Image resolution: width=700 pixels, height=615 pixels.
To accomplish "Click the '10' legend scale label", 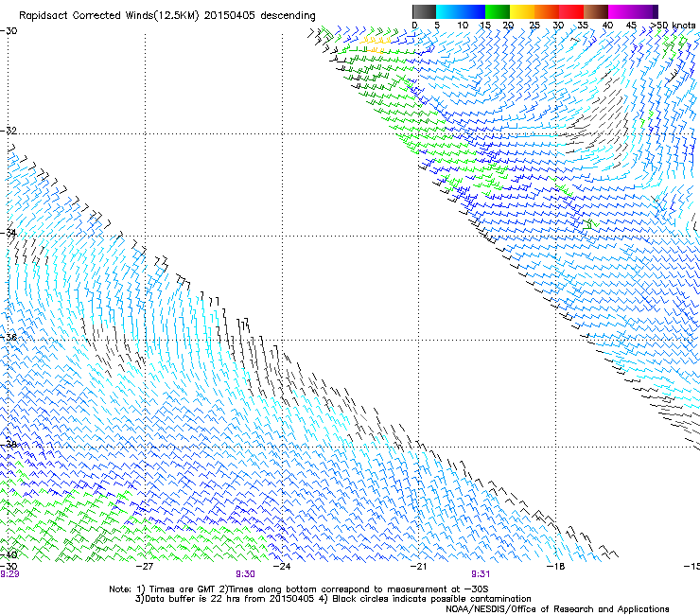I will 463,26.
